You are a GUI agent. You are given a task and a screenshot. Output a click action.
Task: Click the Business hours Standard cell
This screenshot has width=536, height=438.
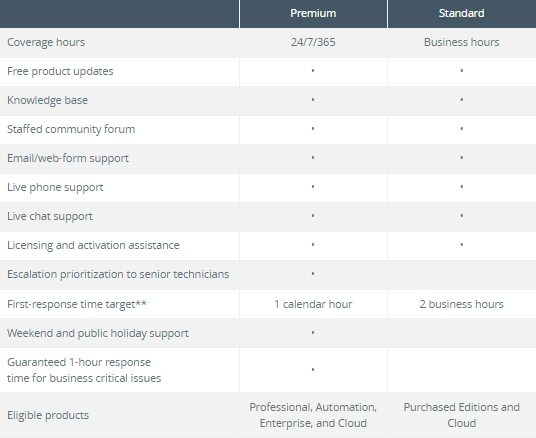[x=461, y=42]
